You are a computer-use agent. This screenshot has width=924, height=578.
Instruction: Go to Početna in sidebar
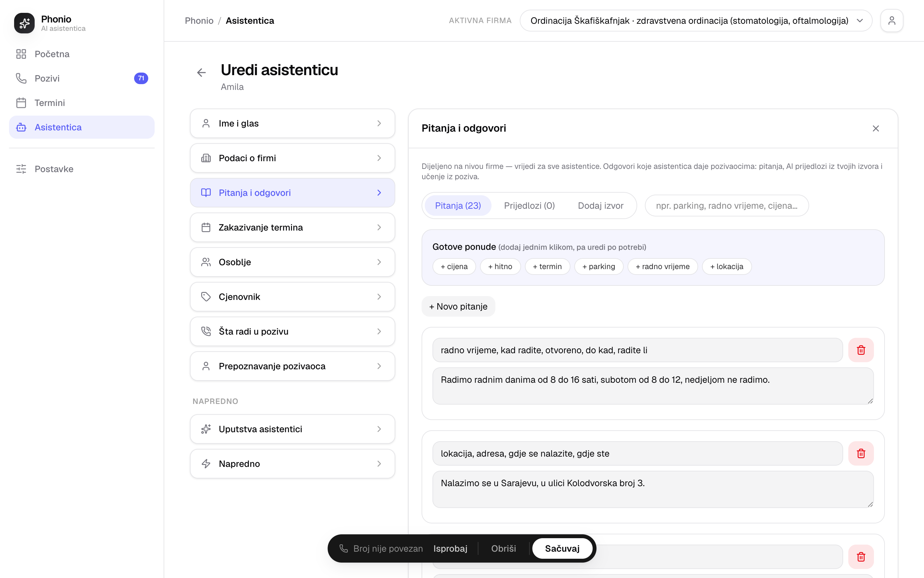coord(82,54)
